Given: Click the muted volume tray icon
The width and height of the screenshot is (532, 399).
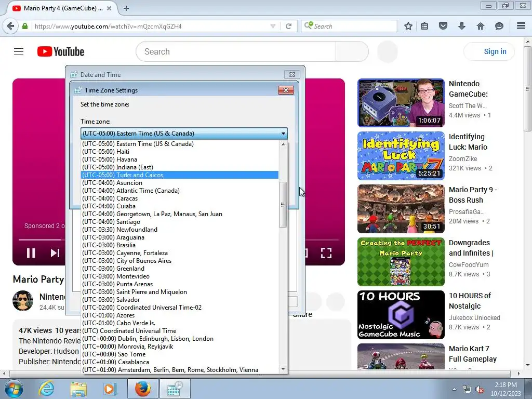Looking at the screenshot, I should (480, 390).
